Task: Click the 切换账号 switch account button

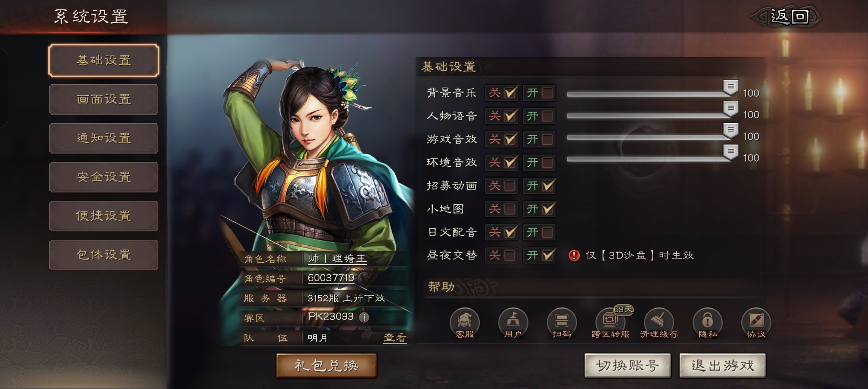Action: click(x=628, y=366)
